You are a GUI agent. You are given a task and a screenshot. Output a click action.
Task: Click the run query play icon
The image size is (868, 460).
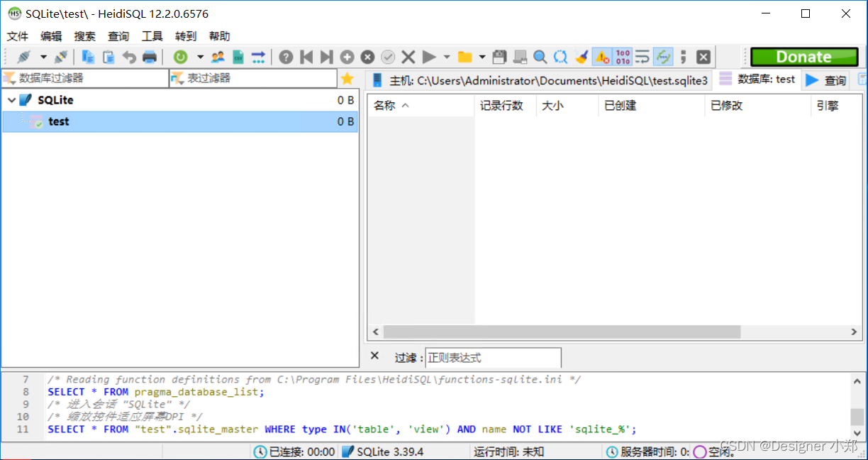point(429,57)
